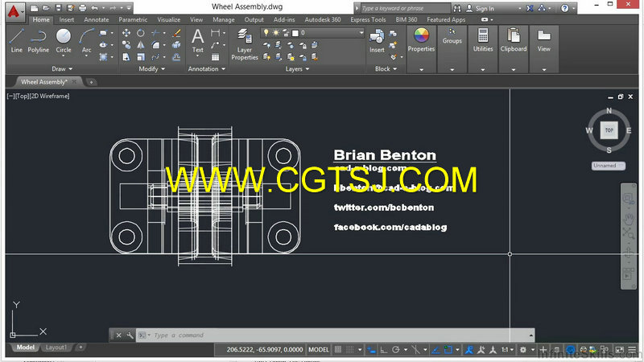Viewport: 644px width, 362px height.
Task: Toggle dynamic input in the status bar
Action: click(371, 350)
